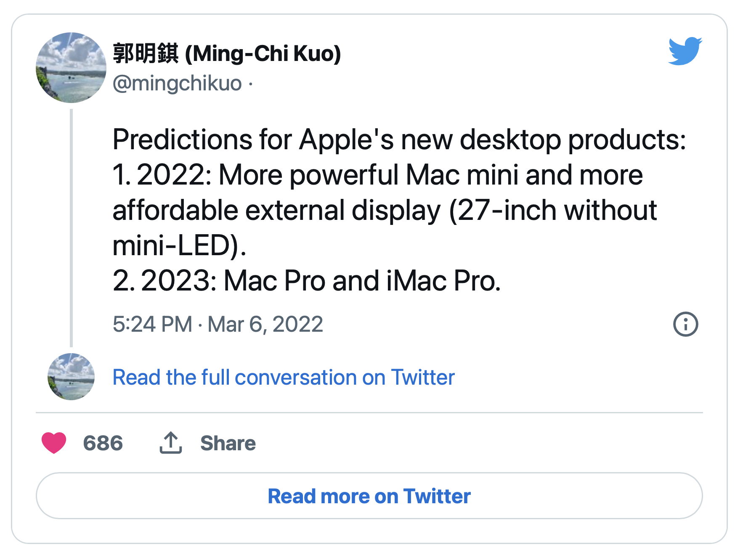This screenshot has height=560, width=743.
Task: Click the Mar 6, 2022 date
Action: click(265, 324)
